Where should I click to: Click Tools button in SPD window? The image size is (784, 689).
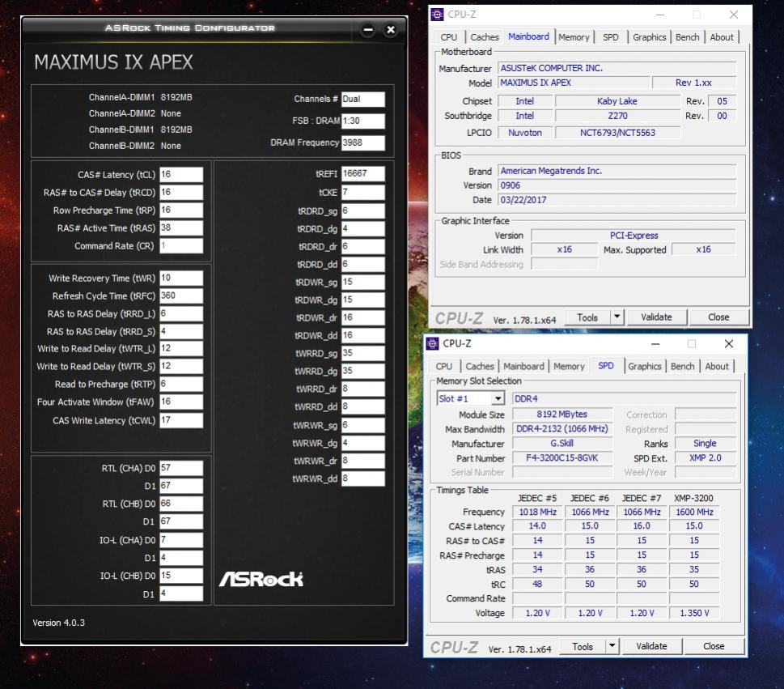point(583,646)
